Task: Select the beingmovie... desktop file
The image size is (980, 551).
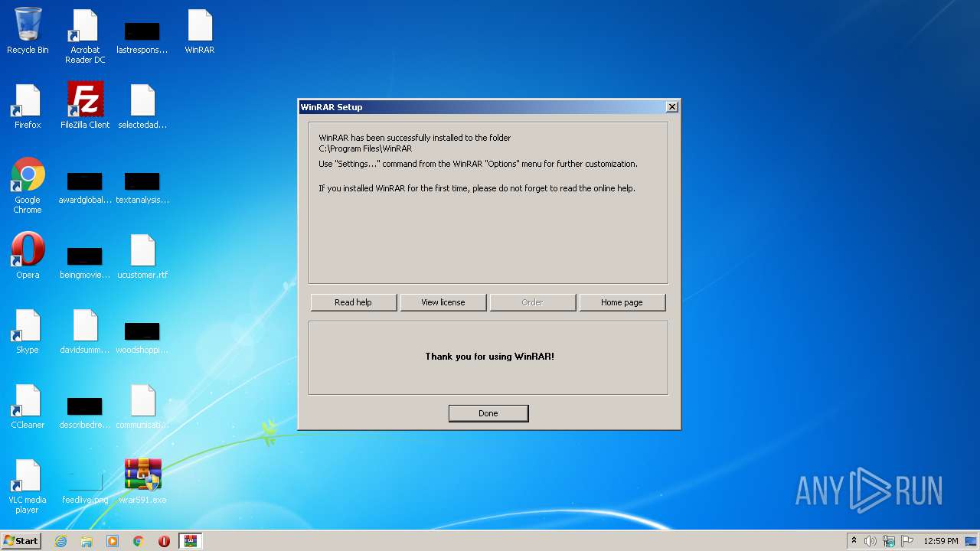Action: tap(85, 263)
